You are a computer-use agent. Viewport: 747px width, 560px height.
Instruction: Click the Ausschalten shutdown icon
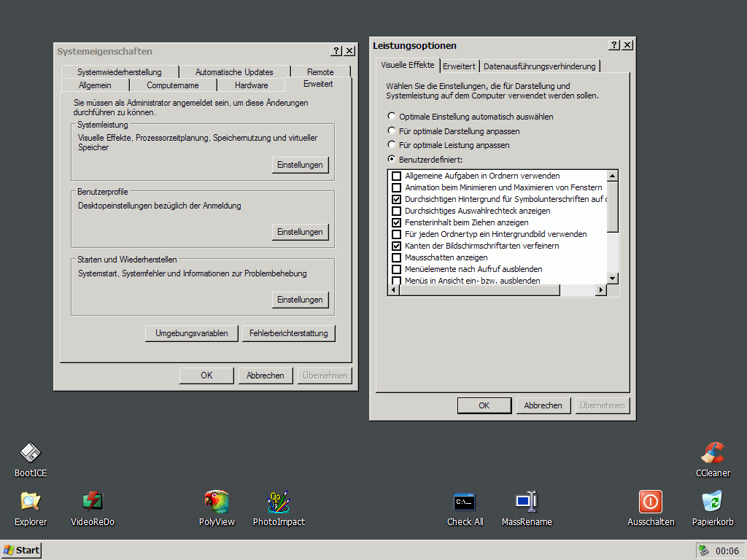pos(651,502)
